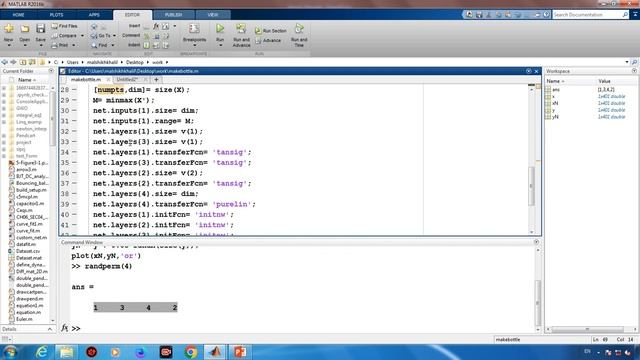Viewport: 640px width, 360px height.
Task: Click the back navigation arrow in address bar
Action: click(4, 62)
